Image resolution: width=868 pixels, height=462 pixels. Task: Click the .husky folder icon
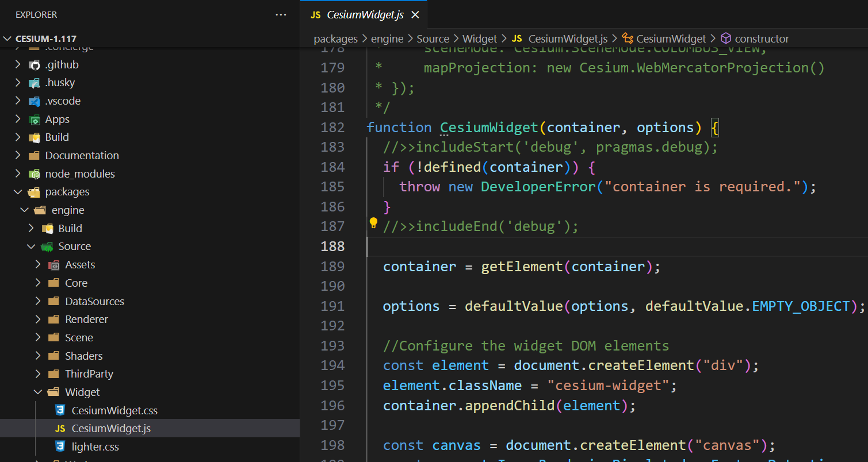click(35, 83)
